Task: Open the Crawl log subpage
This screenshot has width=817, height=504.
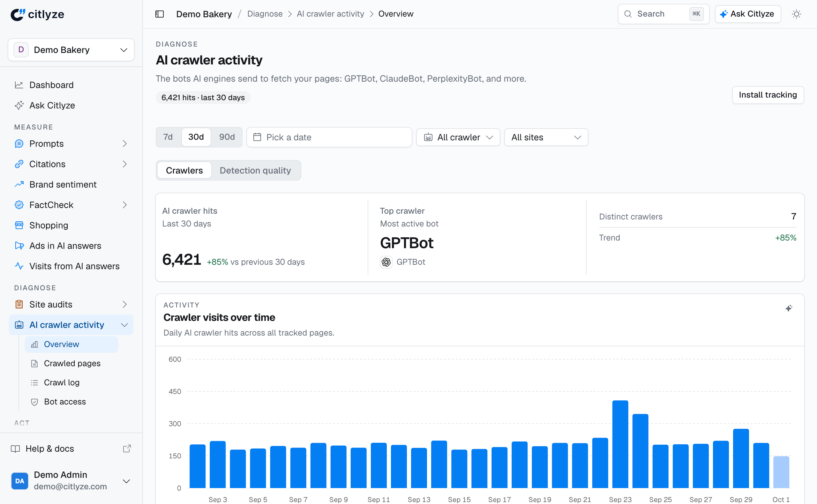Action: coord(71,382)
